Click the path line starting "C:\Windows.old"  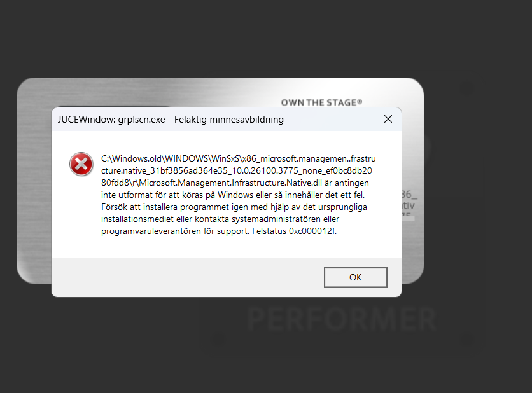(x=239, y=159)
